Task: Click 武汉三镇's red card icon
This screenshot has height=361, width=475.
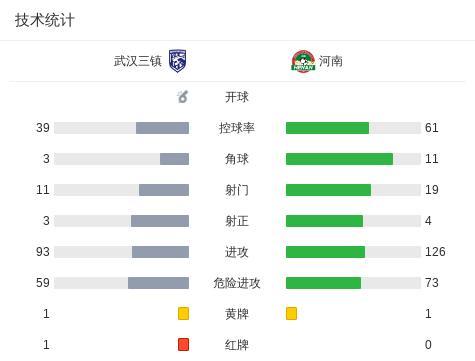Action: pos(183,345)
